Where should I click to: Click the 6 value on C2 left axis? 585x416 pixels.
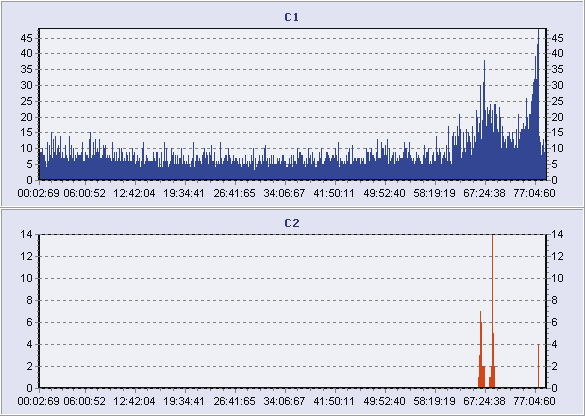click(x=29, y=322)
